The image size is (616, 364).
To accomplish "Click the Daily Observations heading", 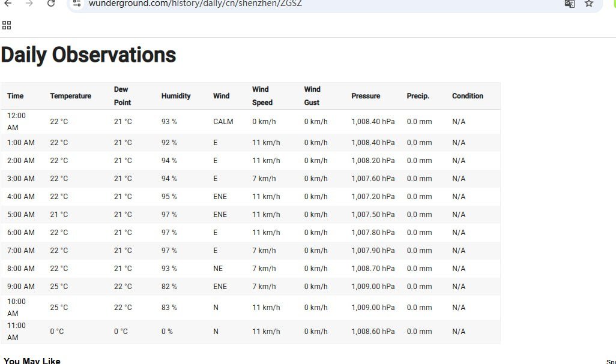I will [x=88, y=55].
